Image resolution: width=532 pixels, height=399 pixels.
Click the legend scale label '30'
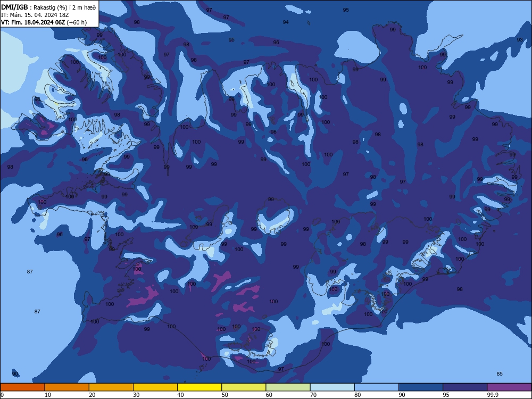click(136, 395)
